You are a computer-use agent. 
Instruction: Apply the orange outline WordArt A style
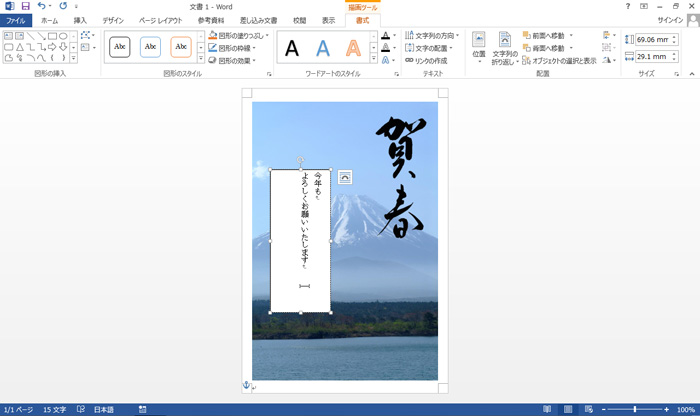pos(353,48)
